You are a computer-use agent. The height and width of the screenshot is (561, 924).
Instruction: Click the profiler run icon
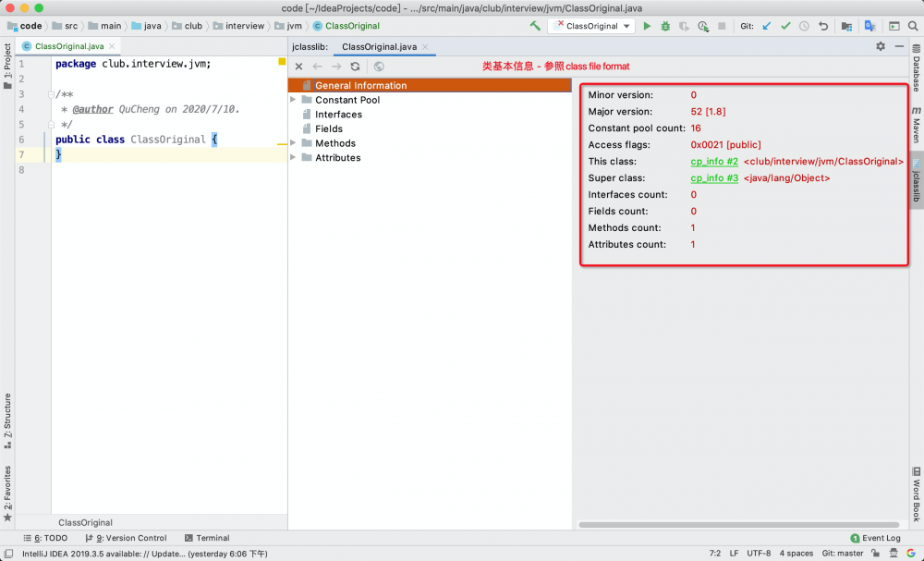coord(703,26)
